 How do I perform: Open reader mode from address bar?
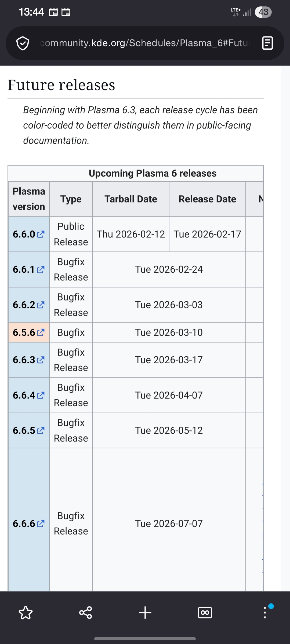click(267, 43)
